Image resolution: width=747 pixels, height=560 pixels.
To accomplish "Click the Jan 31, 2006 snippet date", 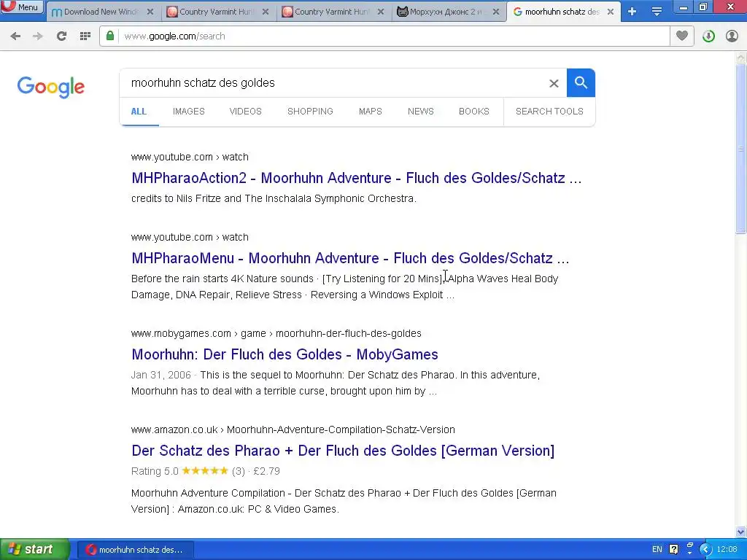I will pyautogui.click(x=161, y=375).
